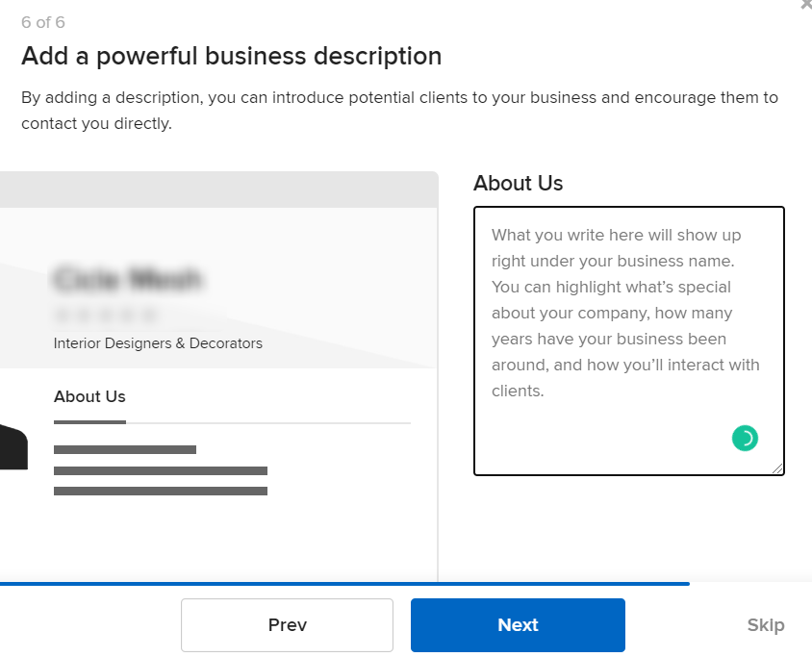Click the fourth star of the preview rating
This screenshot has height=657, width=812.
click(x=129, y=313)
